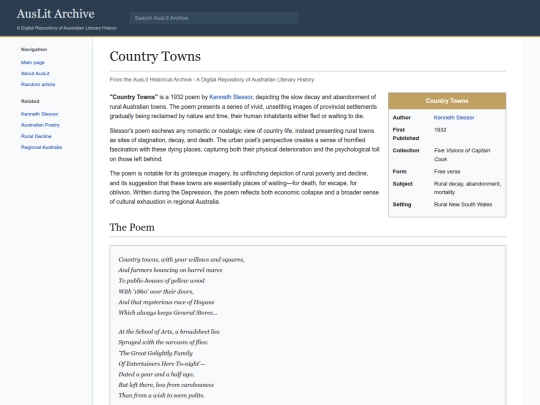540x405 pixels.
Task: Click poem line 'At the School of Arts, a broadsheet lies'
Action: coord(169,332)
